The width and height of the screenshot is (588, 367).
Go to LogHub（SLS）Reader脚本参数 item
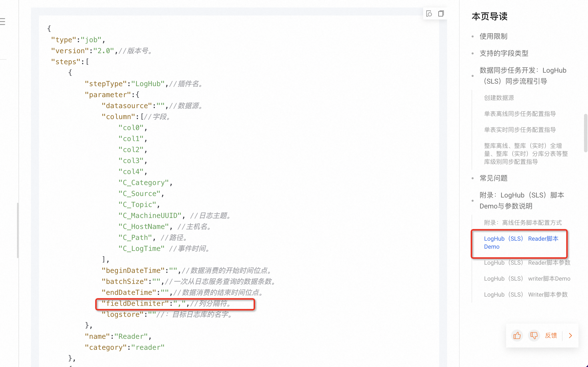(527, 263)
